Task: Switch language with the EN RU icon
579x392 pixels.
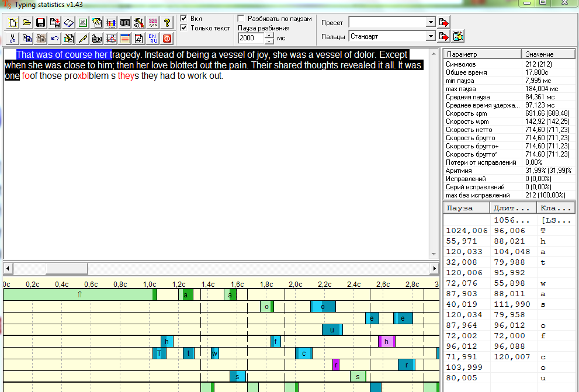Action: 153,38
